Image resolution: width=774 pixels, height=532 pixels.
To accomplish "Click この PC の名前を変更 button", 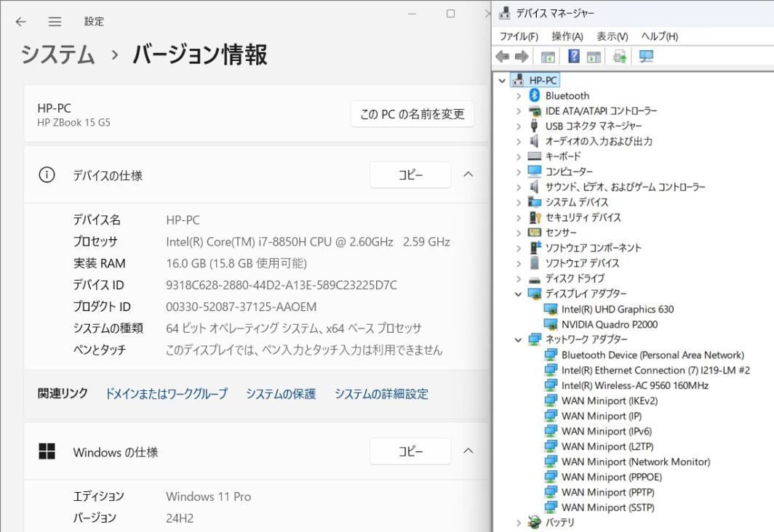I will (412, 114).
